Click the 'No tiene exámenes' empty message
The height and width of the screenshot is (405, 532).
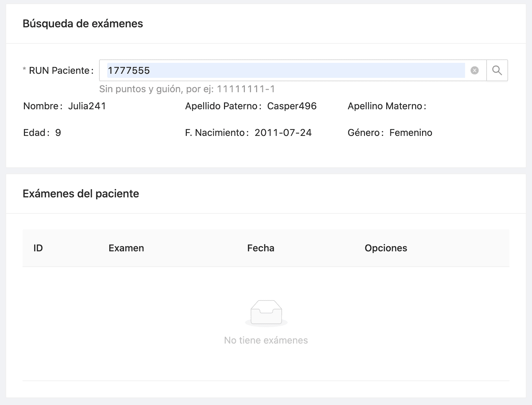[x=266, y=340]
